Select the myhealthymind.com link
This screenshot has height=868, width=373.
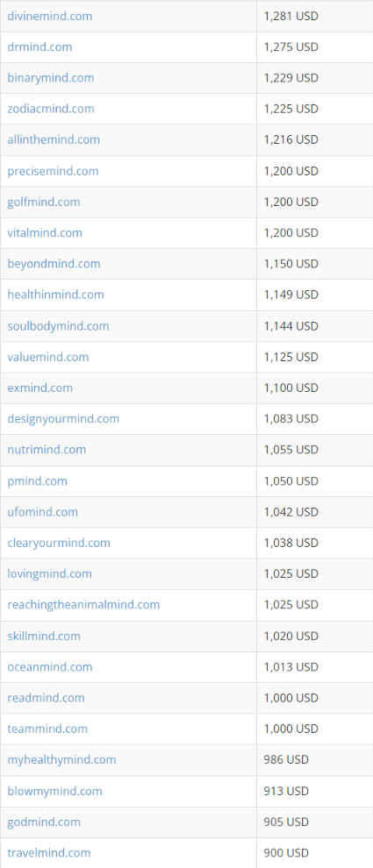coord(61,759)
